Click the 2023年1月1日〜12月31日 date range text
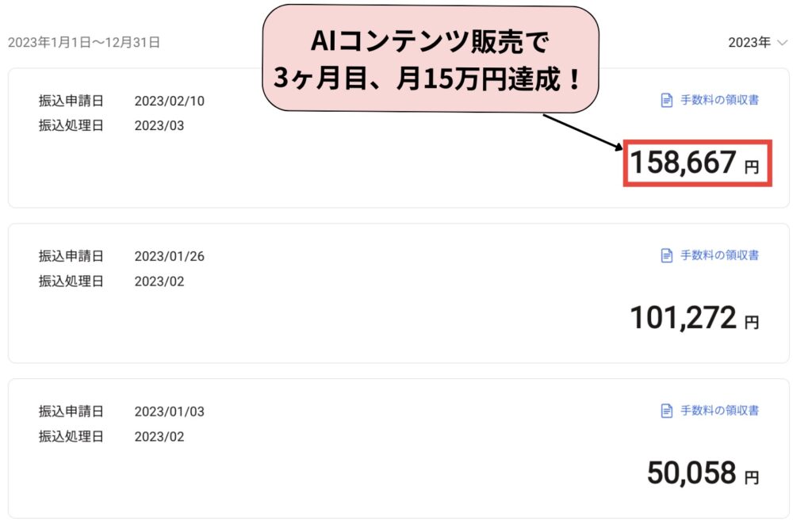This screenshot has width=812, height=532. 84,43
